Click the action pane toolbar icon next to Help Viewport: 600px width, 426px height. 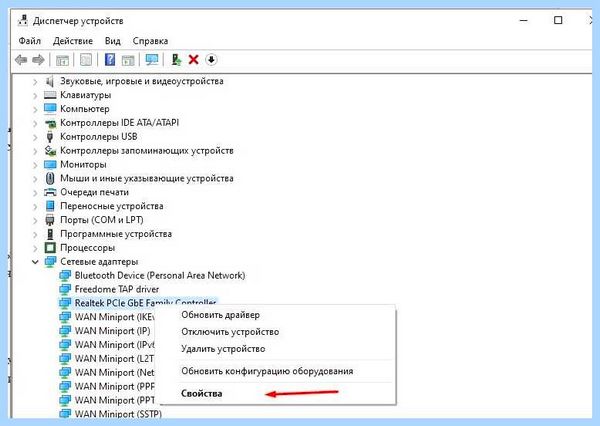(x=128, y=60)
